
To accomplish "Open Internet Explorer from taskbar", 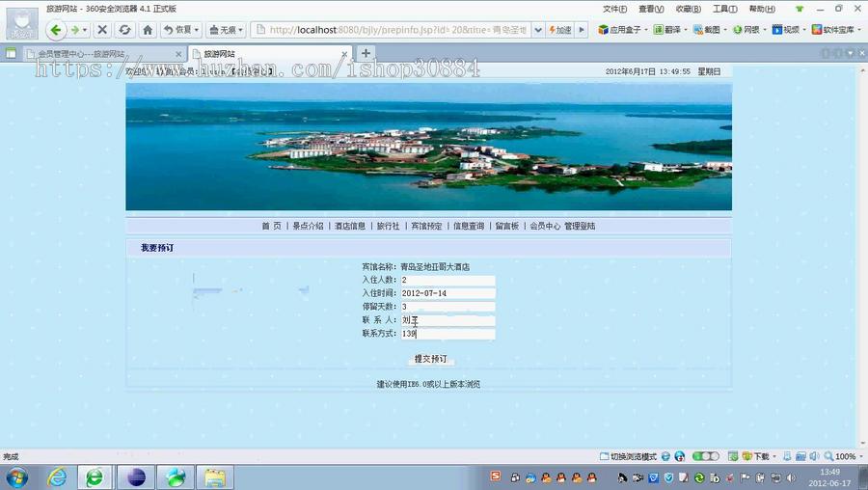I will [57, 477].
